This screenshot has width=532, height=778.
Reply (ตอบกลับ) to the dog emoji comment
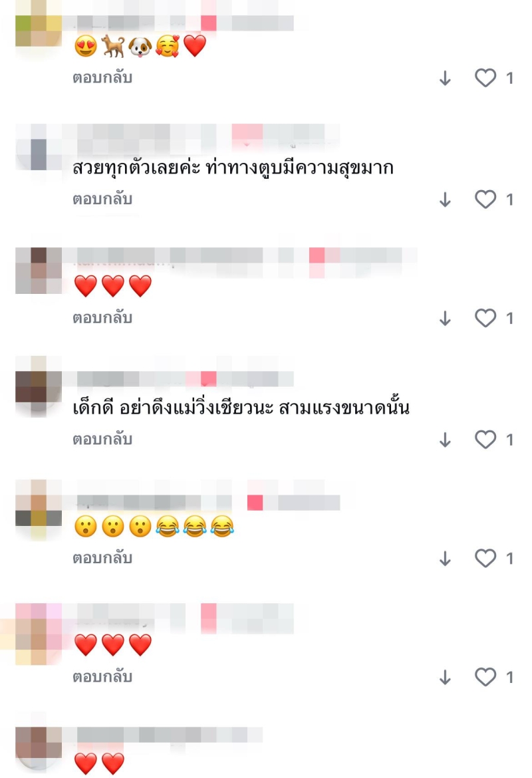(x=102, y=78)
